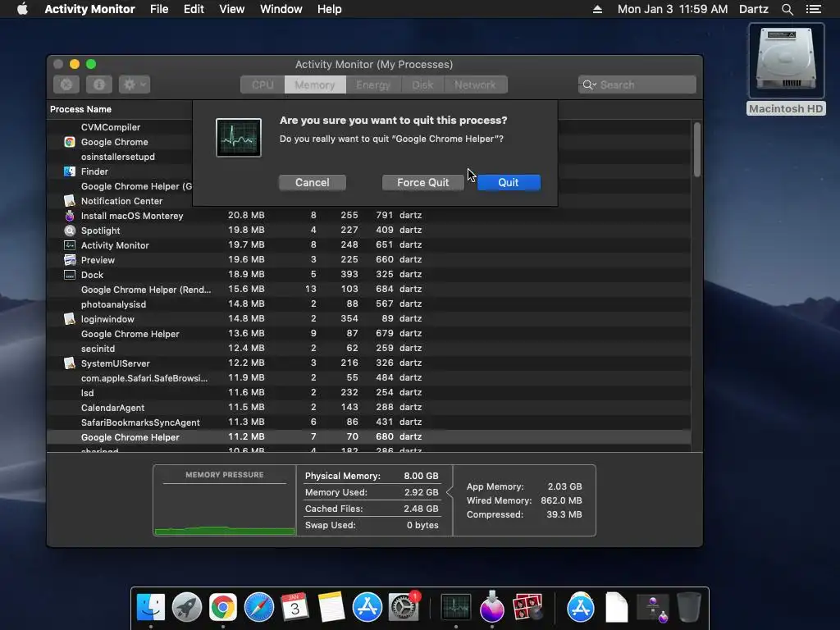840x630 pixels.
Task: Click the Activity Monitor Dock icon
Action: [x=456, y=608]
